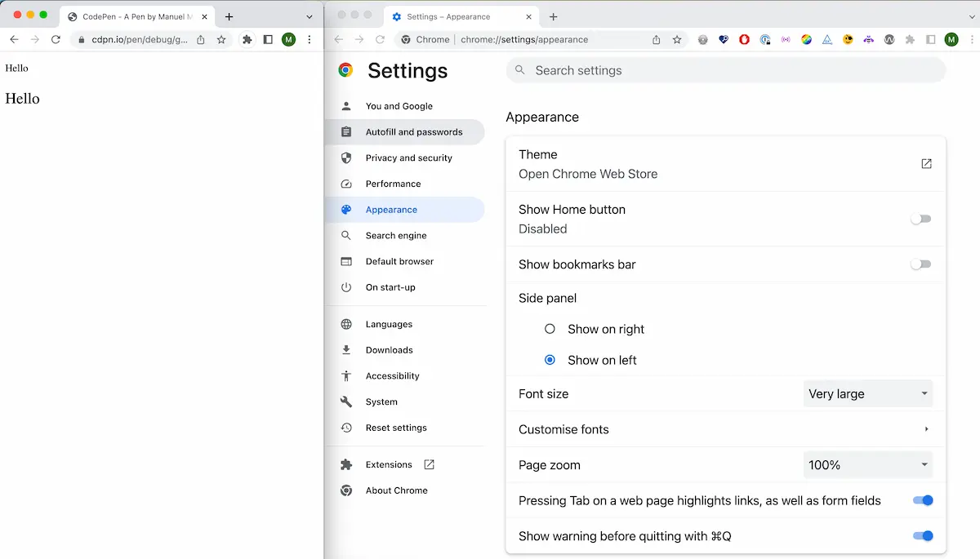
Task: Click the yellow smiley extension icon
Action: click(848, 39)
